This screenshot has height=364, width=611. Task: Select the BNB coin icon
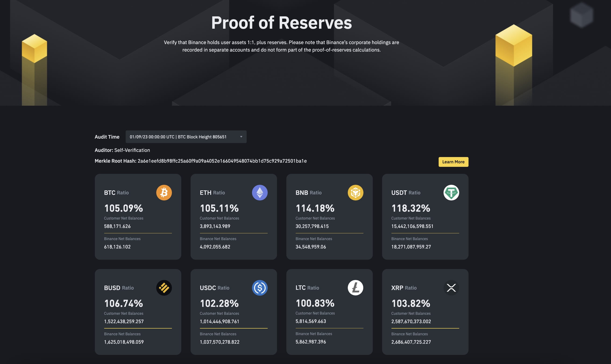pos(355,192)
